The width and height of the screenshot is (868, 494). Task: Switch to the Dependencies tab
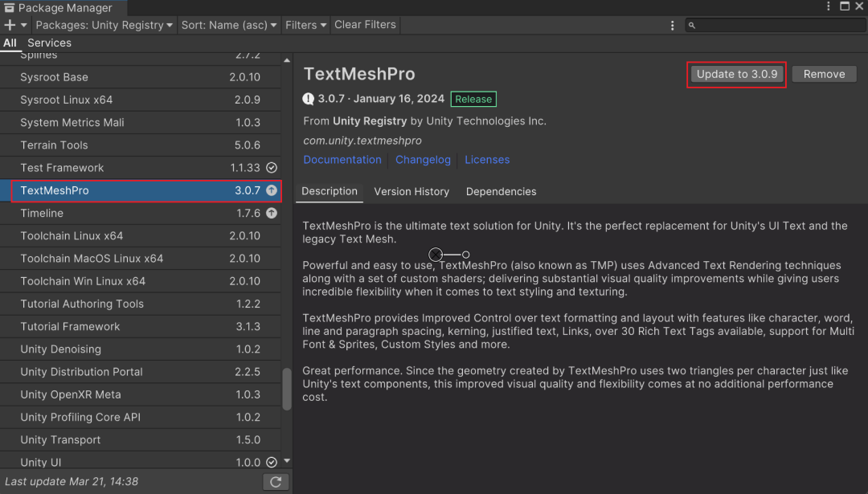[501, 192]
